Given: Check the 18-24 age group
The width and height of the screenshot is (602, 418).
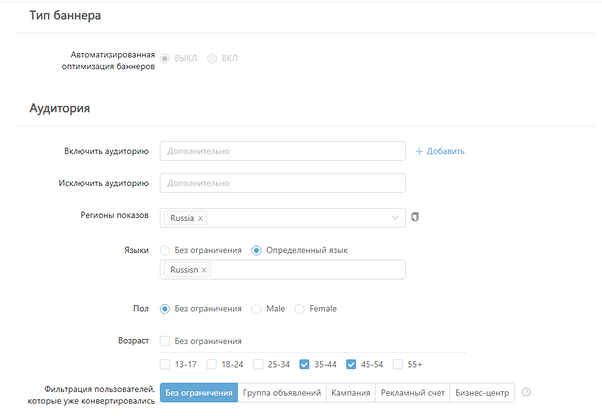Looking at the screenshot, I should 212,364.
